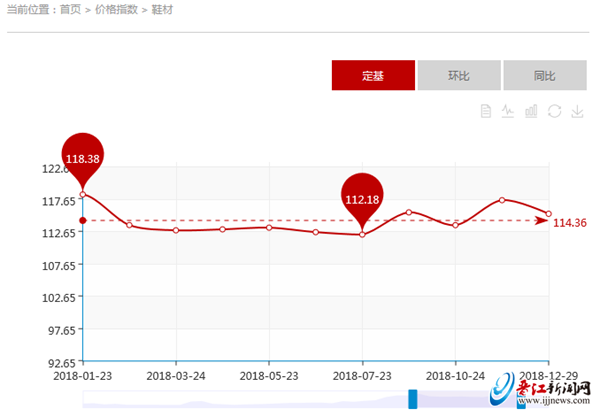Click the 114.36 average line label
Image resolution: width=600 pixels, height=417 pixels.
pos(569,222)
